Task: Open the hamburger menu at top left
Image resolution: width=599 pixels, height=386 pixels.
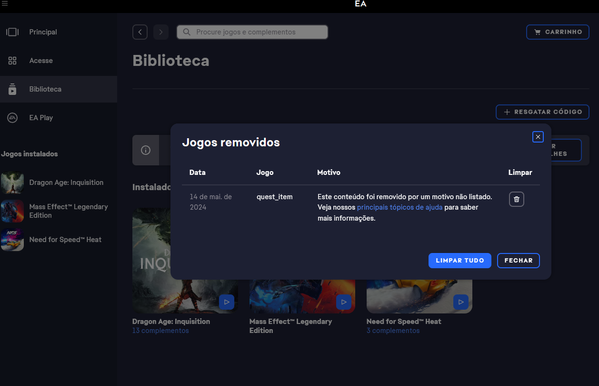Action: pyautogui.click(x=5, y=3)
